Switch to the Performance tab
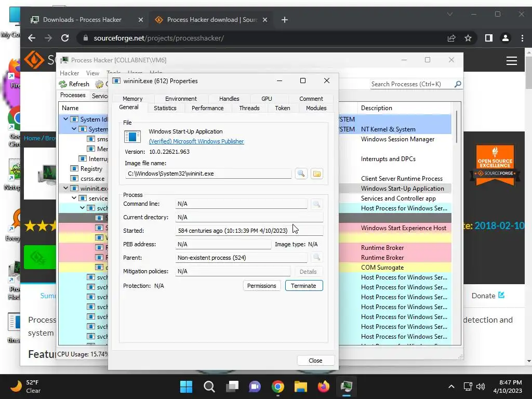Screen dimensions: 532x399 [x=207, y=108]
